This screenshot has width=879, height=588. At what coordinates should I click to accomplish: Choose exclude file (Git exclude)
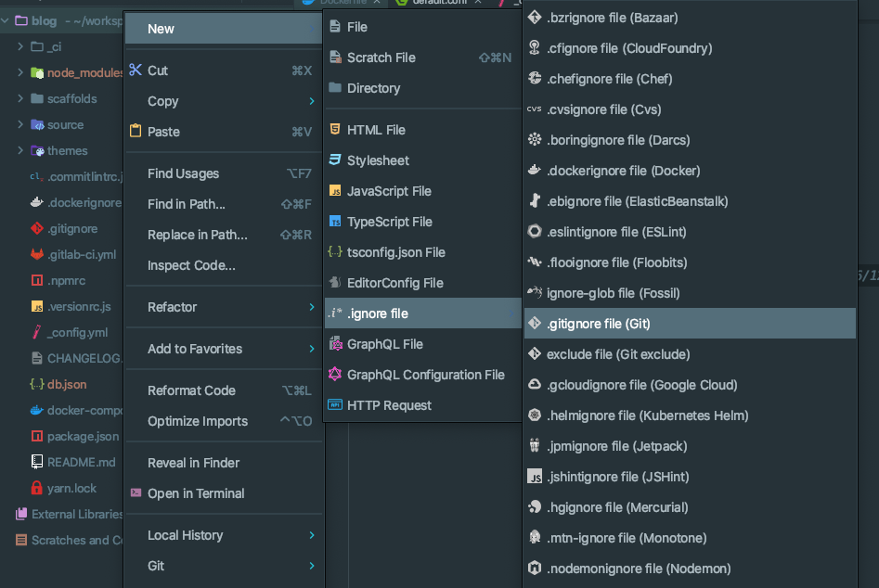pos(690,354)
